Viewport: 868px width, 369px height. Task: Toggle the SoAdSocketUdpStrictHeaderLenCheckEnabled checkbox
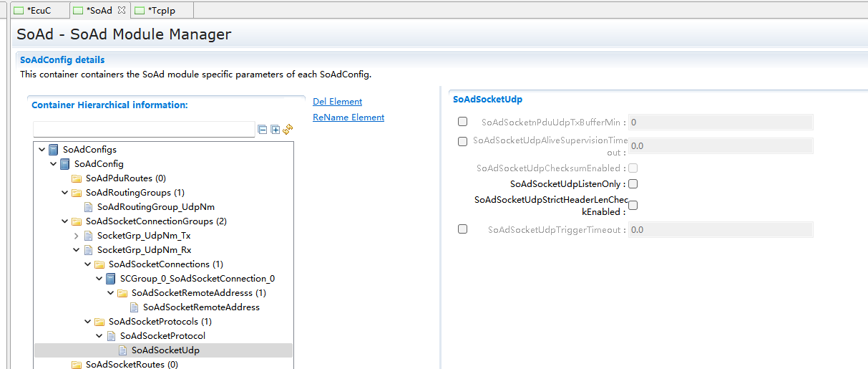click(x=633, y=206)
